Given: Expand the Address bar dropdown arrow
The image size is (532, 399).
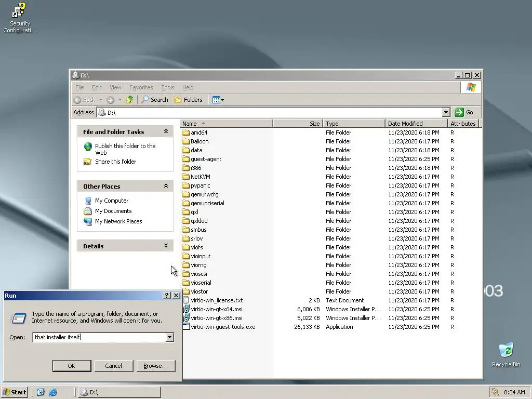Looking at the screenshot, I should pyautogui.click(x=446, y=112).
